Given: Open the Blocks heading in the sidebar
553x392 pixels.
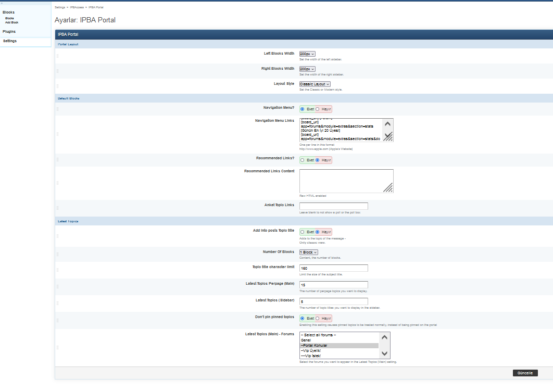Looking at the screenshot, I should 8,12.
